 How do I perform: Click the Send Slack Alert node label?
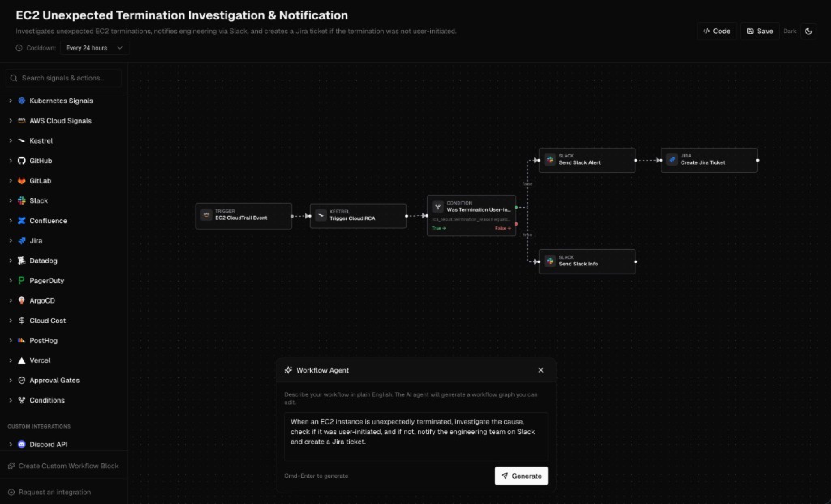(x=579, y=162)
